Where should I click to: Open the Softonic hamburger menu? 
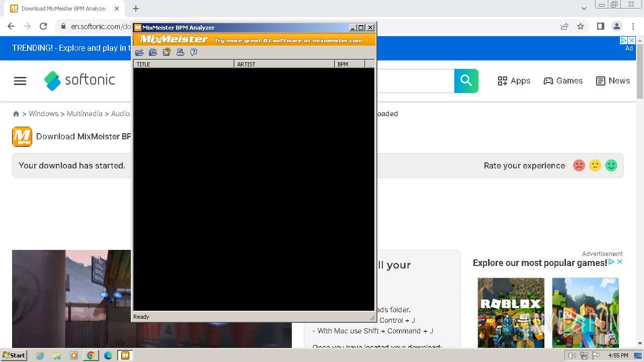tap(20, 81)
